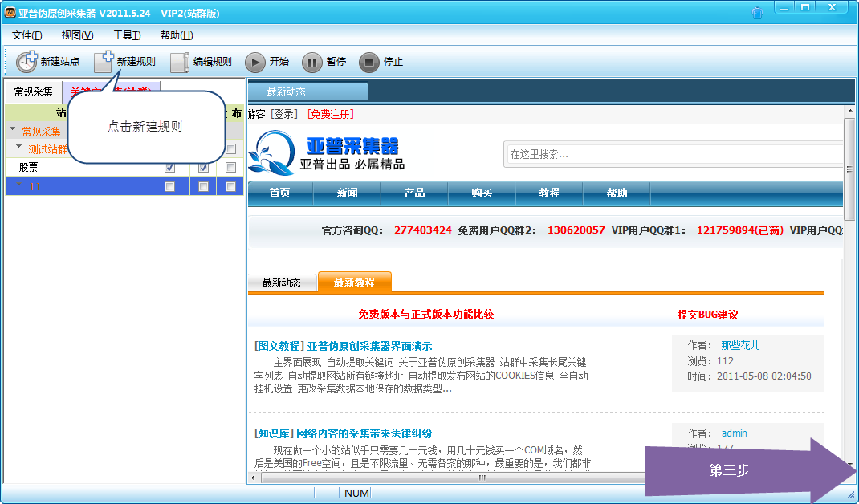859x504 pixels.
Task: Select the highlighted 11 tree row
Action: (x=77, y=186)
